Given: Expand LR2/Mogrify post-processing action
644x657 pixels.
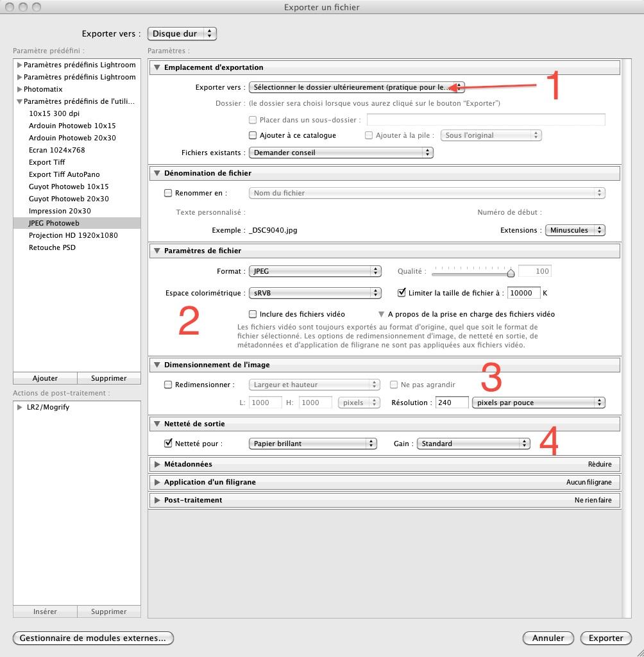Looking at the screenshot, I should tap(20, 407).
